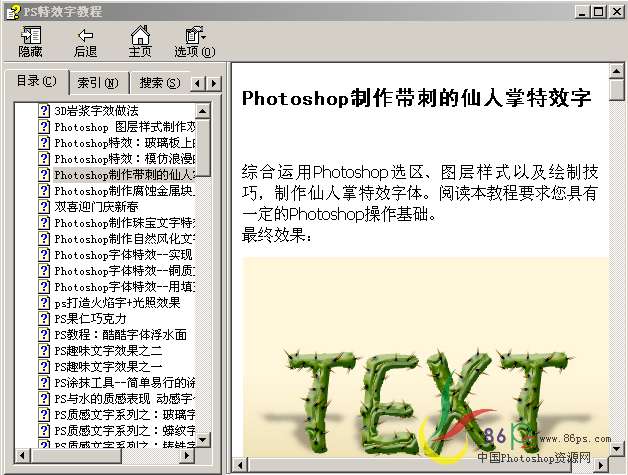Switch to the 搜索(S) search tab
Viewport: 628px width, 475px height.
pyautogui.click(x=160, y=83)
